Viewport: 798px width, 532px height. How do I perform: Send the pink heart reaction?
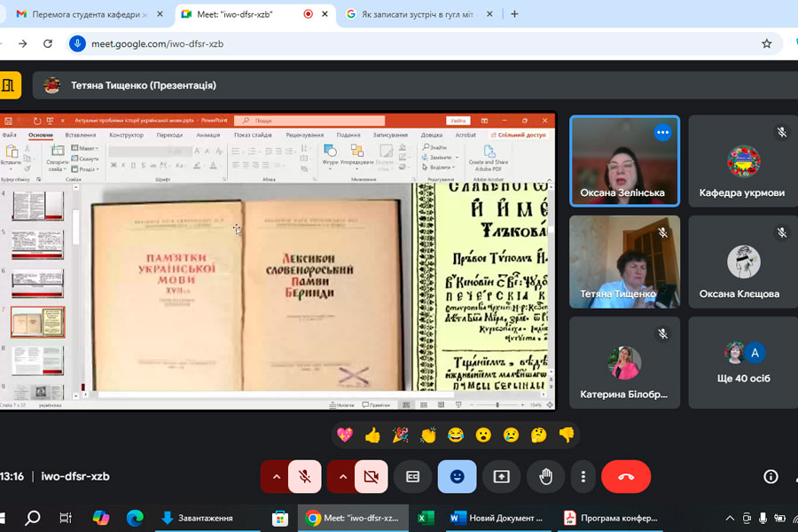tap(344, 434)
